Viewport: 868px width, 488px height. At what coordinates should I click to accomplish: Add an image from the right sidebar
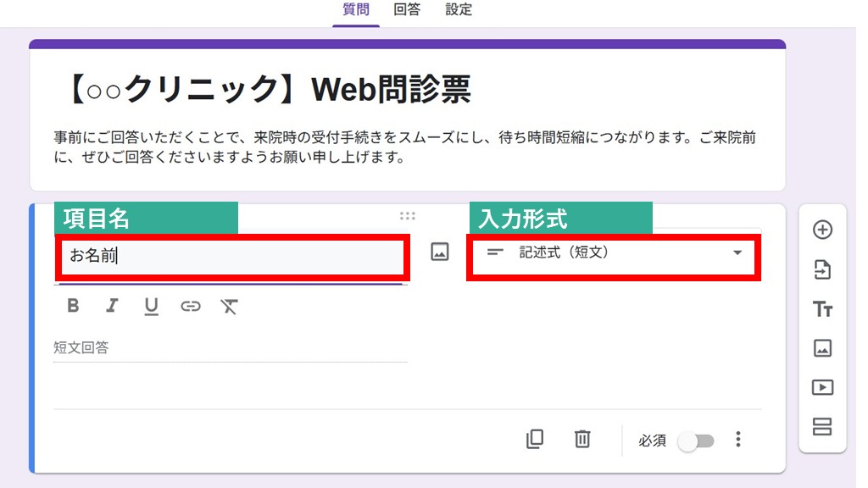click(x=821, y=348)
